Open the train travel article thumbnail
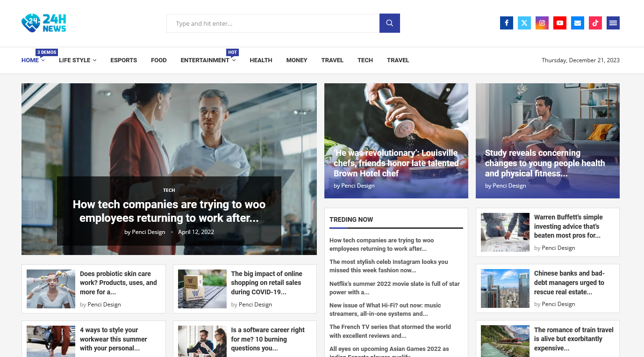The height and width of the screenshot is (357, 644). (505, 341)
